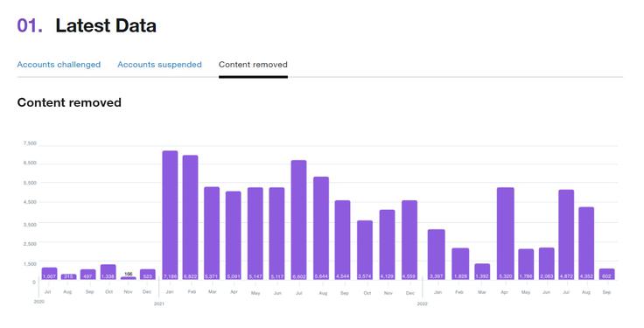644x328 pixels.
Task: Click the 2020 year axis label
Action: [38, 302]
